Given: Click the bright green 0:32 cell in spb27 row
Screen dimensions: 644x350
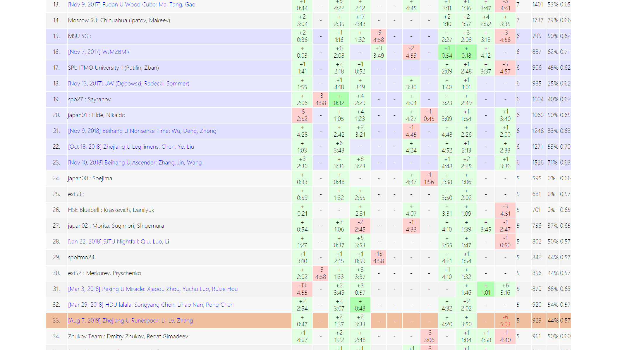Looking at the screenshot, I should coord(339,99).
